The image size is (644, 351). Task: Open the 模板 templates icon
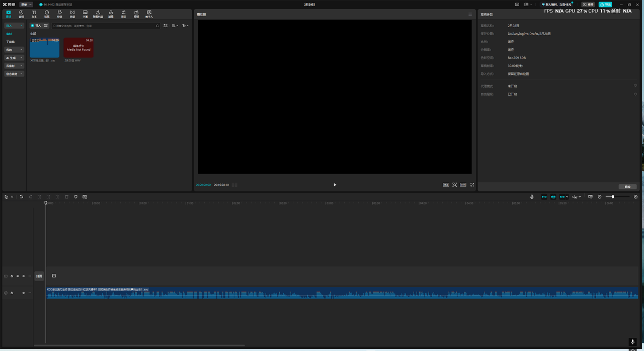pyautogui.click(x=136, y=14)
